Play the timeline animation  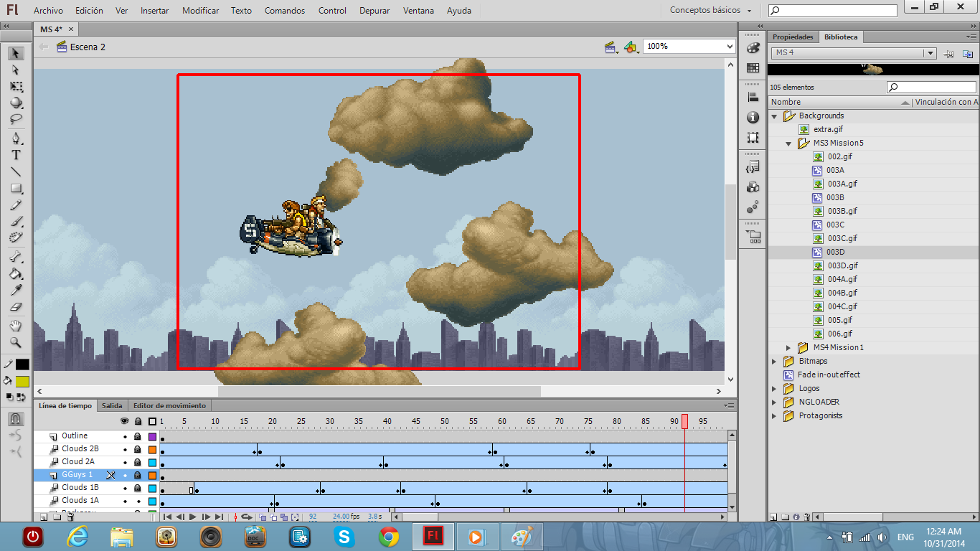(x=192, y=517)
